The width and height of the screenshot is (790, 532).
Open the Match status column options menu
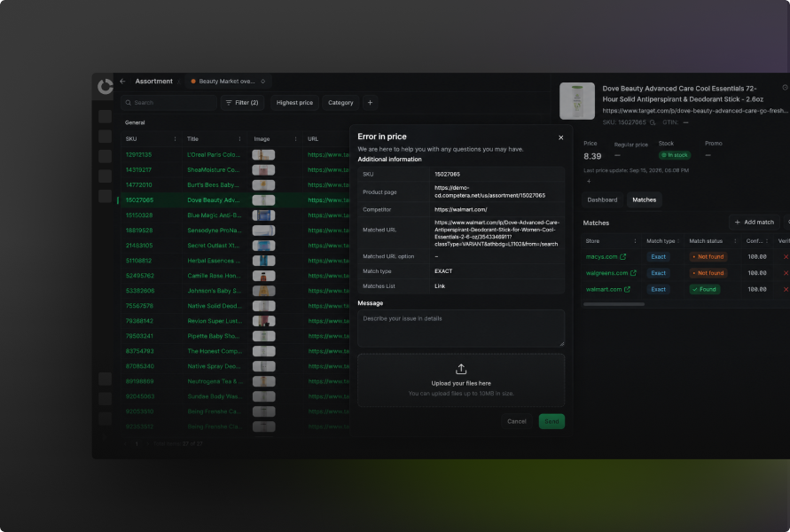click(x=735, y=241)
